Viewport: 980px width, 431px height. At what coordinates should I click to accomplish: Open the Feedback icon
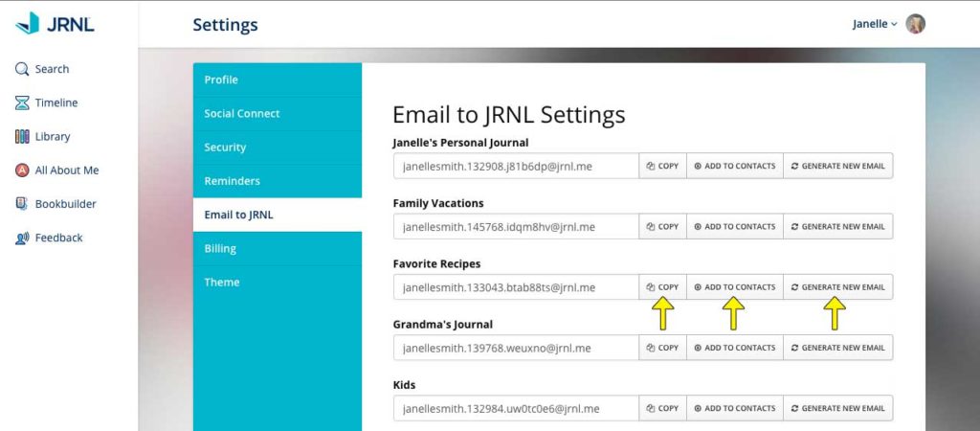point(22,238)
